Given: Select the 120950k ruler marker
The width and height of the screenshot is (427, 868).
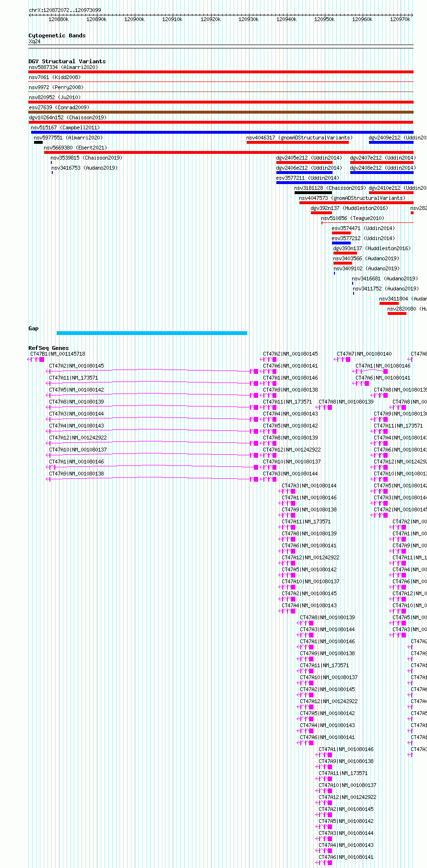Looking at the screenshot, I should (x=324, y=20).
